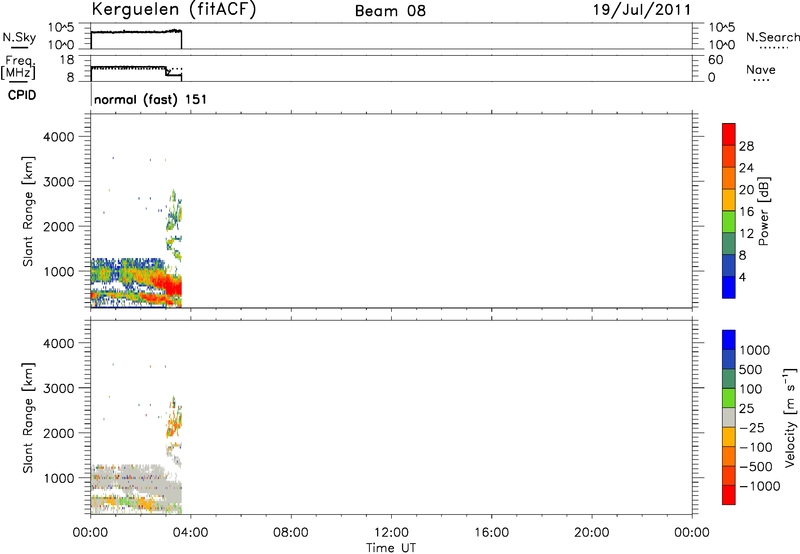Click the '12:00' time tick label

tap(391, 533)
